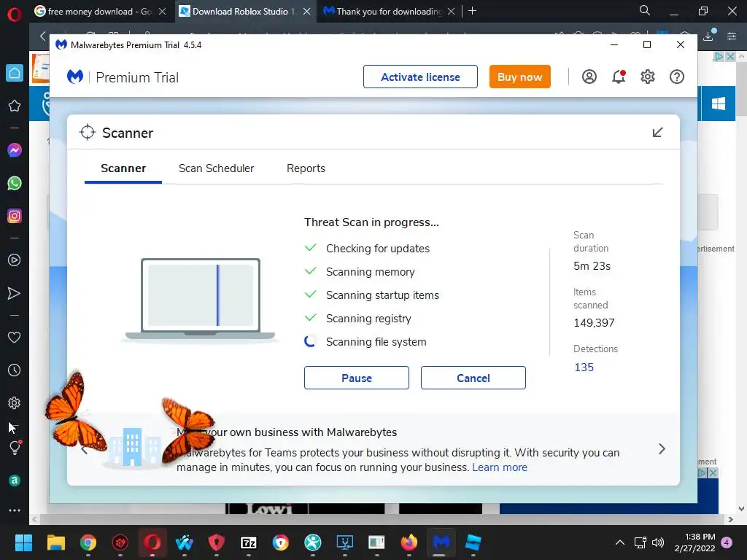This screenshot has height=560, width=747.
Task: Open volume control in system tray
Action: click(658, 542)
